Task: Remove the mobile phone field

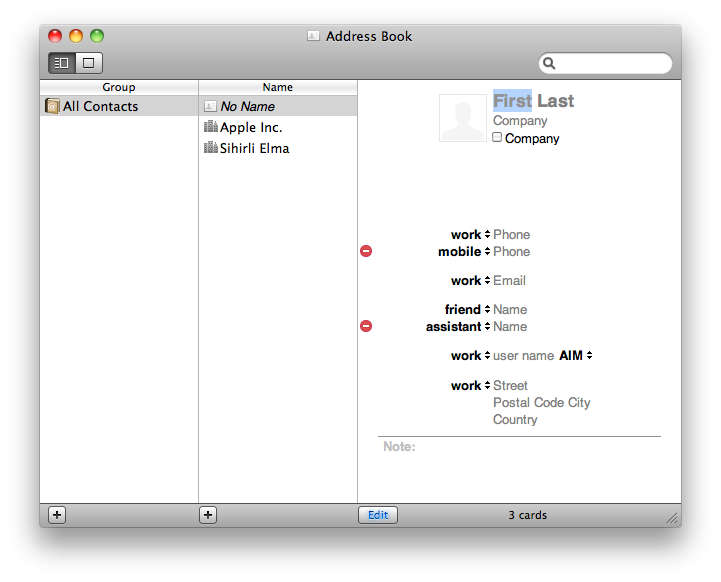Action: 366,252
